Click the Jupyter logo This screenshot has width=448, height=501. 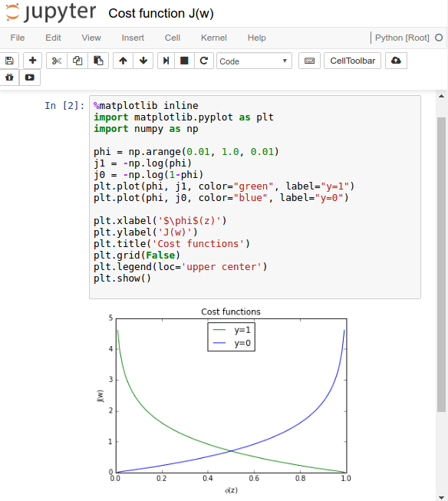(x=51, y=13)
